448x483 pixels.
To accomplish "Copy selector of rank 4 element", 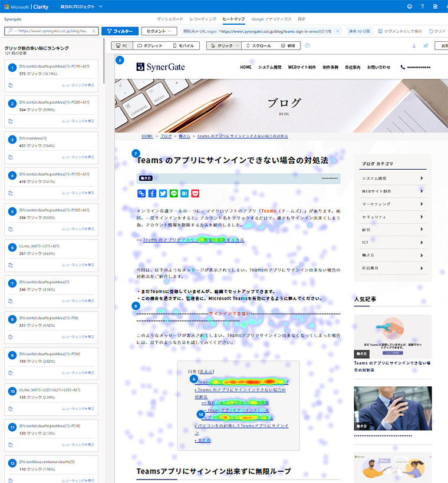I will click(11, 193).
